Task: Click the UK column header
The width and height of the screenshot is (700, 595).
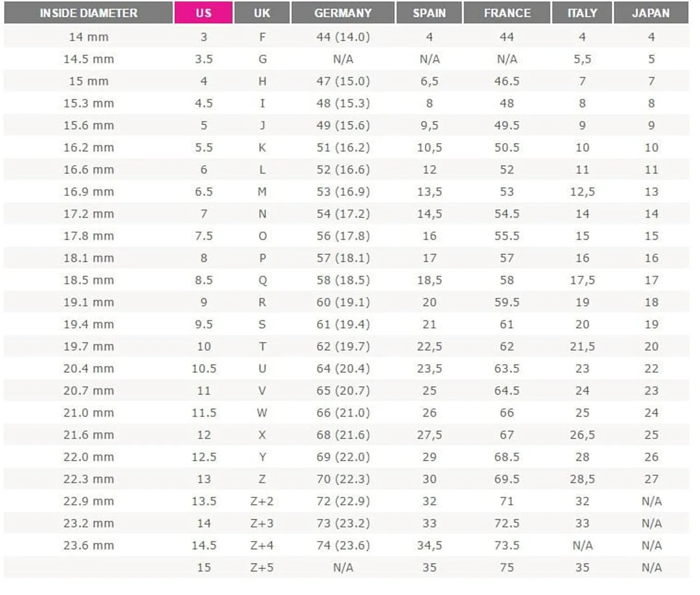Action: click(262, 13)
